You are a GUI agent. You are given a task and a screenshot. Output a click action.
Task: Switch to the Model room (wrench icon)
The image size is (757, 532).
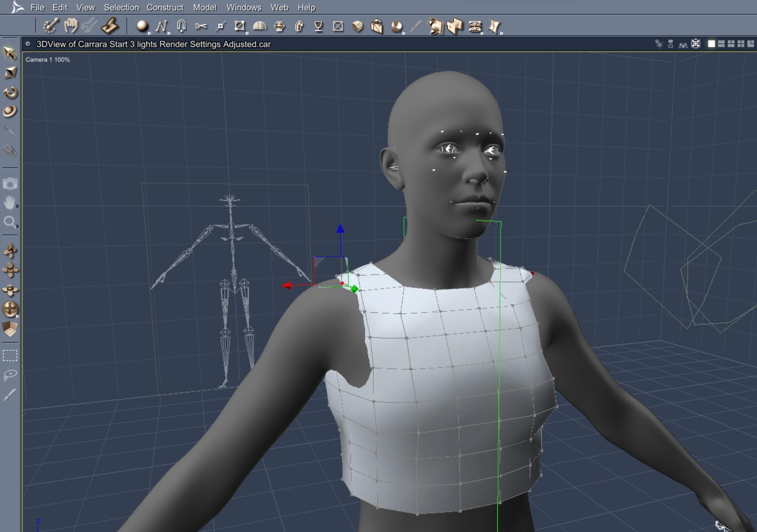(x=89, y=26)
